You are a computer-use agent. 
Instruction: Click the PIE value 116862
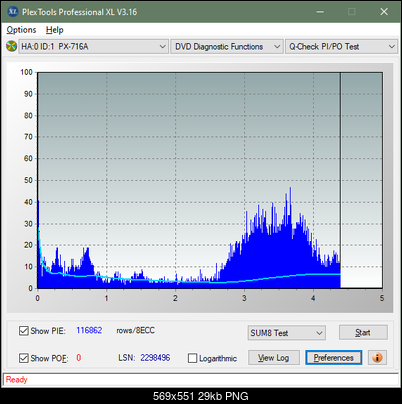tap(89, 331)
